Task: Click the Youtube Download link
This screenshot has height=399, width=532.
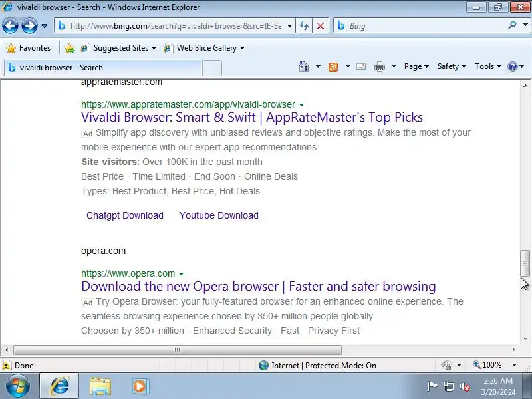Action: (x=219, y=215)
